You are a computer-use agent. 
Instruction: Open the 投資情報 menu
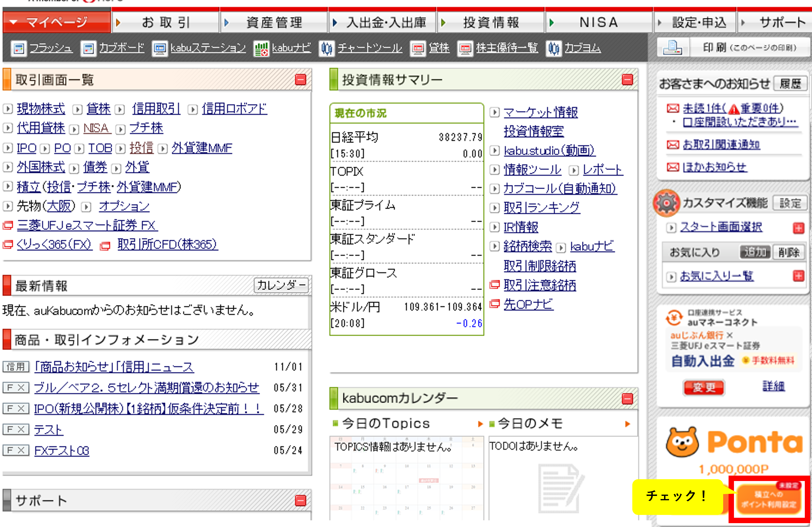(491, 22)
